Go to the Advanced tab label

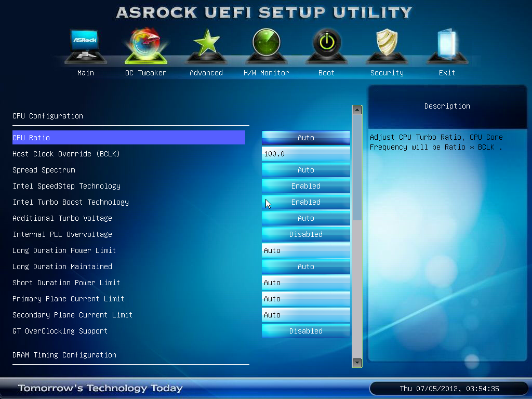[x=206, y=73]
